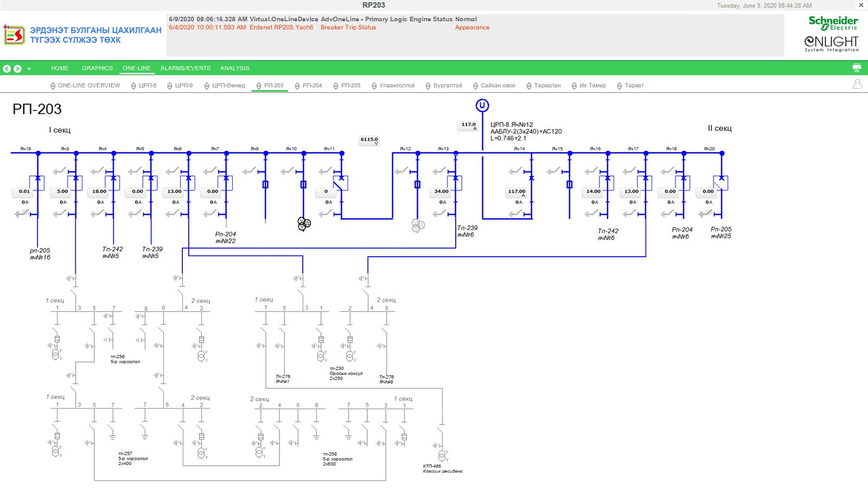
Task: Click the forward navigation arrow
Action: pos(17,69)
